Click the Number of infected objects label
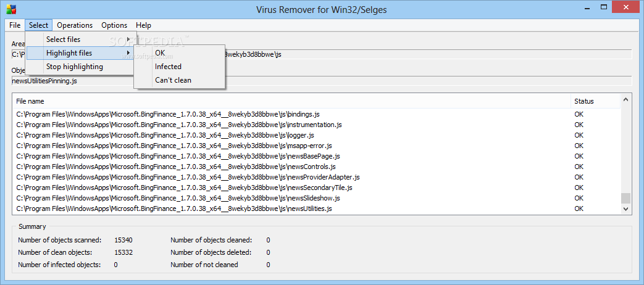644x285 pixels. click(x=59, y=265)
